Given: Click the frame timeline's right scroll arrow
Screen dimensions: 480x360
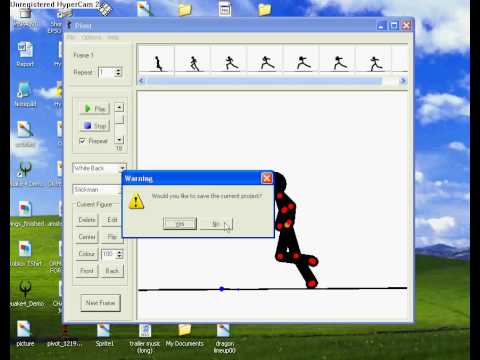Looking at the screenshot, I should pos(403,81).
